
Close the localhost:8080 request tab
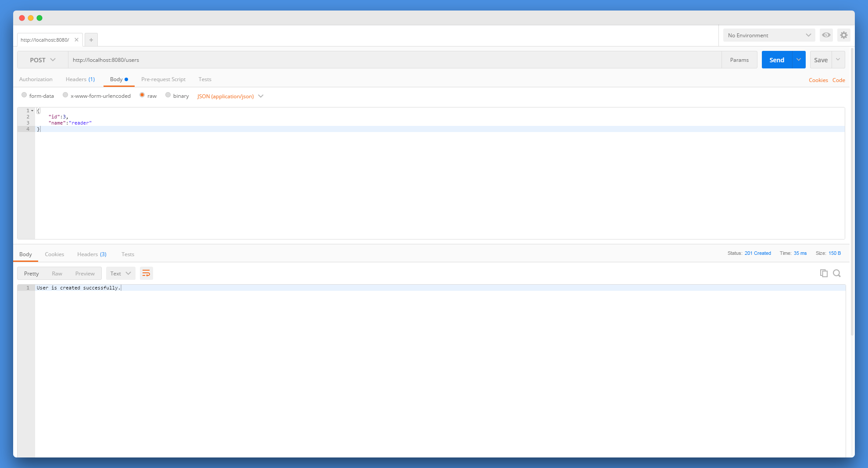point(76,40)
